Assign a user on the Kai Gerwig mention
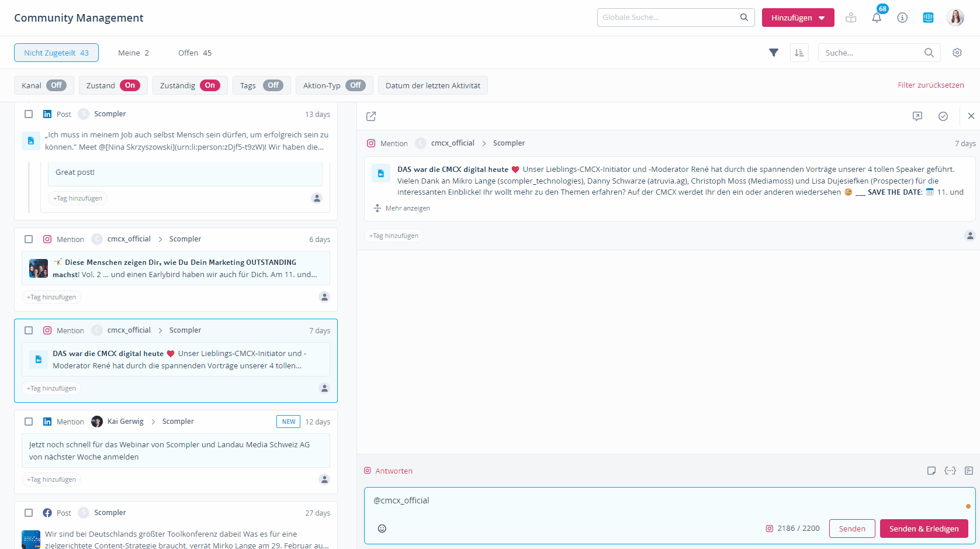The width and height of the screenshot is (980, 549). [x=324, y=479]
